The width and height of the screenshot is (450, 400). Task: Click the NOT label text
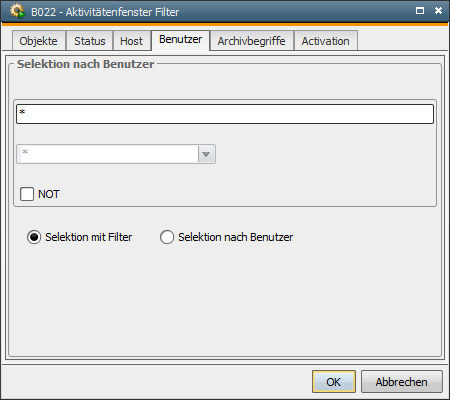pyautogui.click(x=49, y=194)
